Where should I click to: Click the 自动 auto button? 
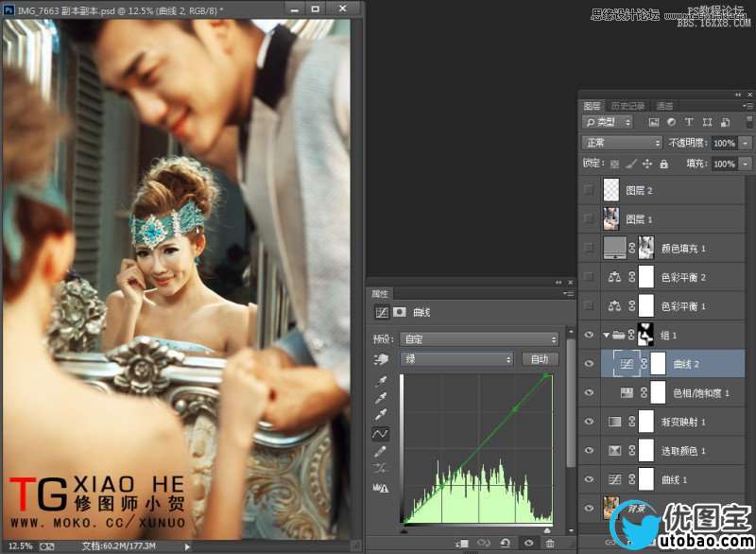click(540, 359)
